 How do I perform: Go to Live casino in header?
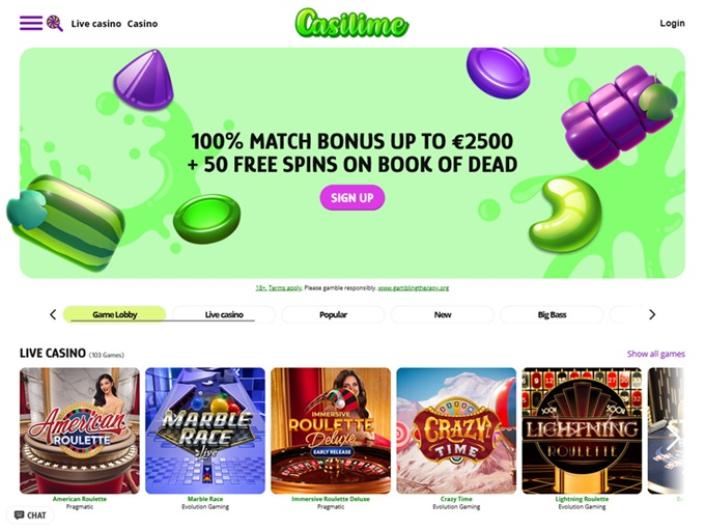pyautogui.click(x=96, y=23)
